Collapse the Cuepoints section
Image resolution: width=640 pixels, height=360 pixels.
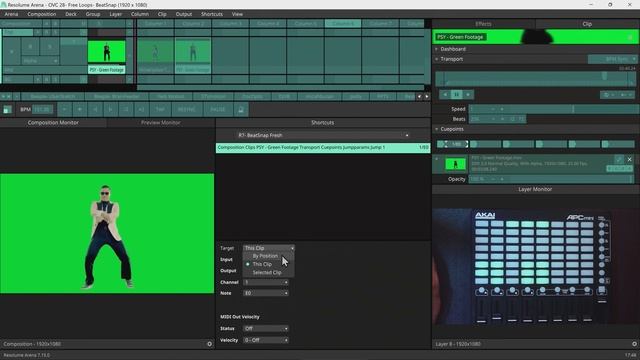[437, 129]
